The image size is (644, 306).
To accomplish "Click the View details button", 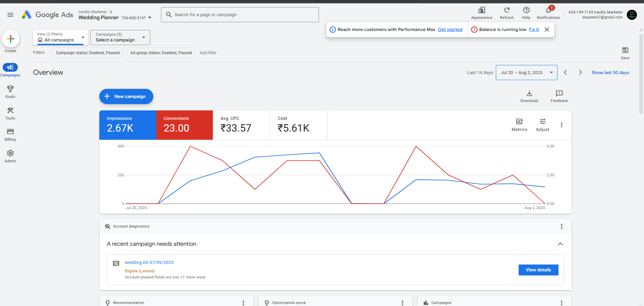I will click(x=538, y=270).
